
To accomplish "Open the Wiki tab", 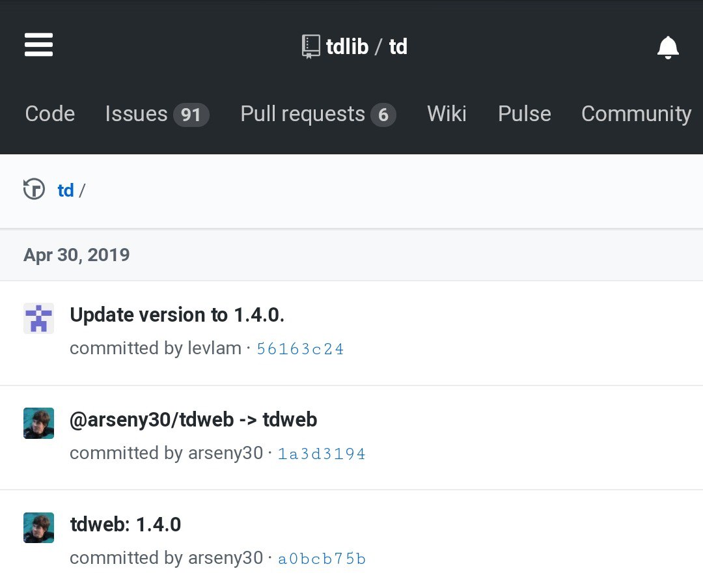I will pyautogui.click(x=447, y=114).
